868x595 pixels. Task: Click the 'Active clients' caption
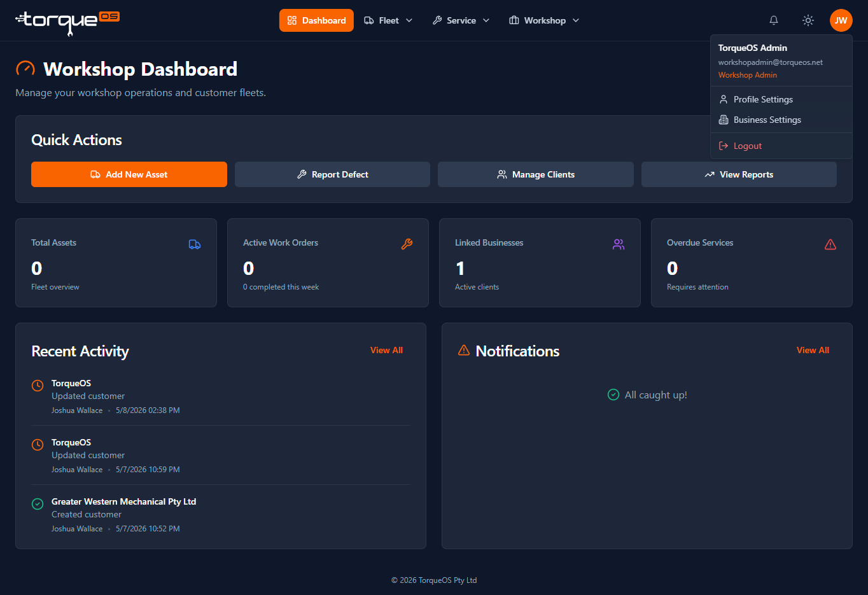click(x=477, y=287)
